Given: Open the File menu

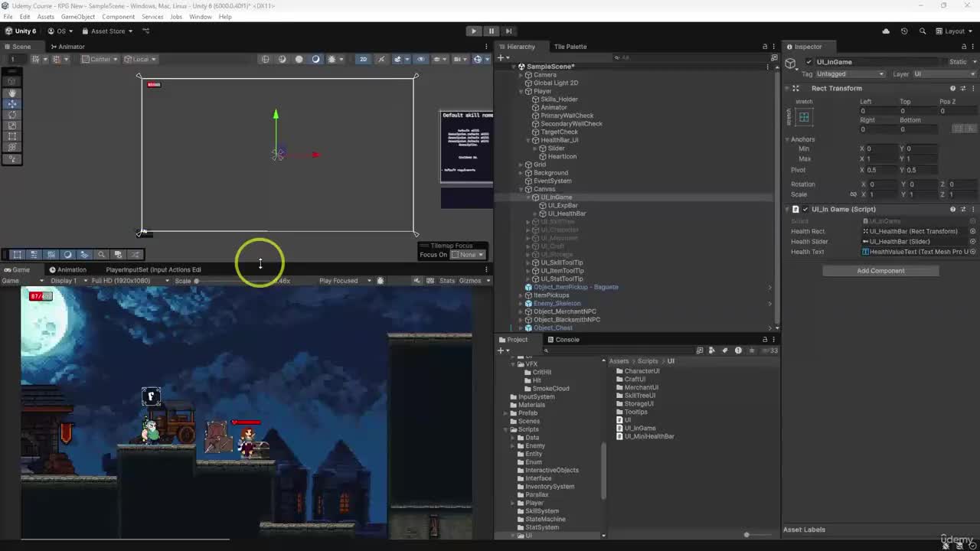Looking at the screenshot, I should click(8, 17).
